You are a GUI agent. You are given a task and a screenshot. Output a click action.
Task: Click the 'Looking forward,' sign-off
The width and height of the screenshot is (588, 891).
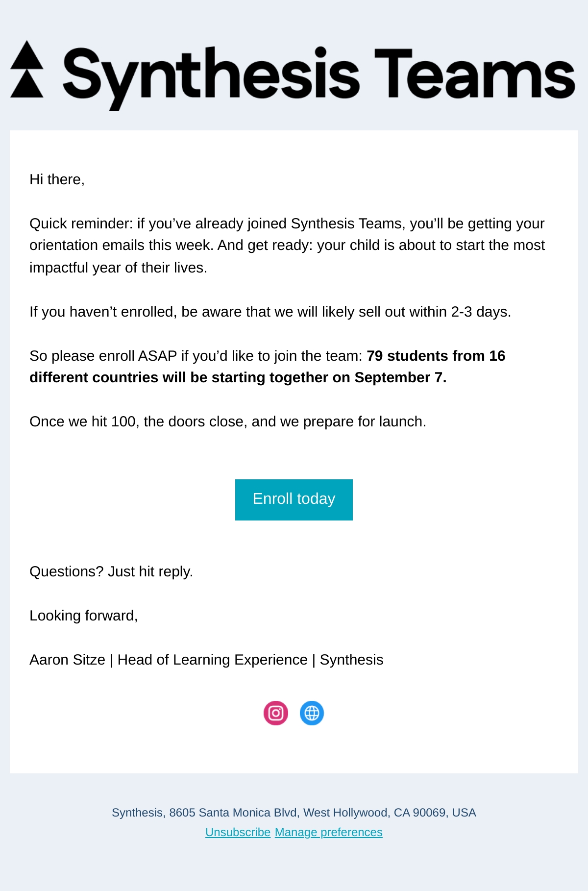click(x=84, y=616)
